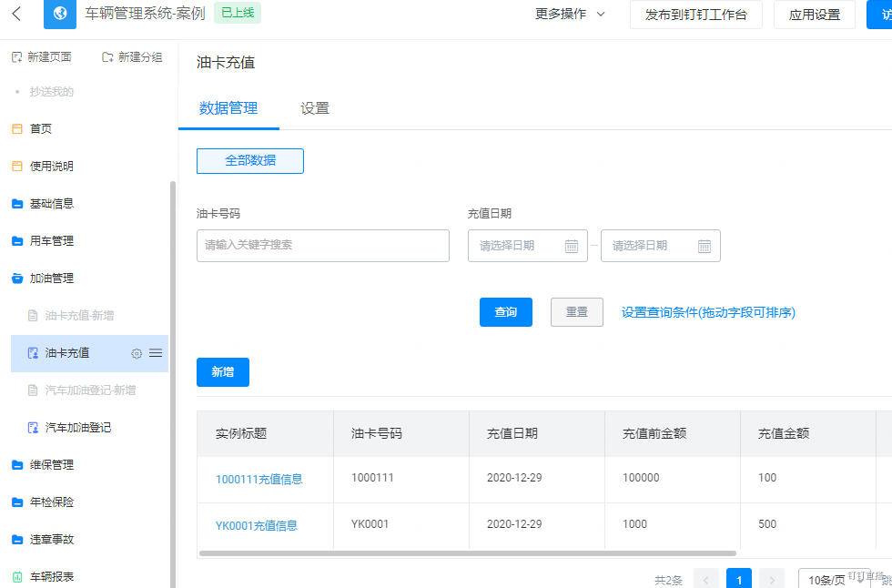This screenshot has height=588, width=892.
Task: Click the start 充值日期 date field
Action: click(x=528, y=246)
